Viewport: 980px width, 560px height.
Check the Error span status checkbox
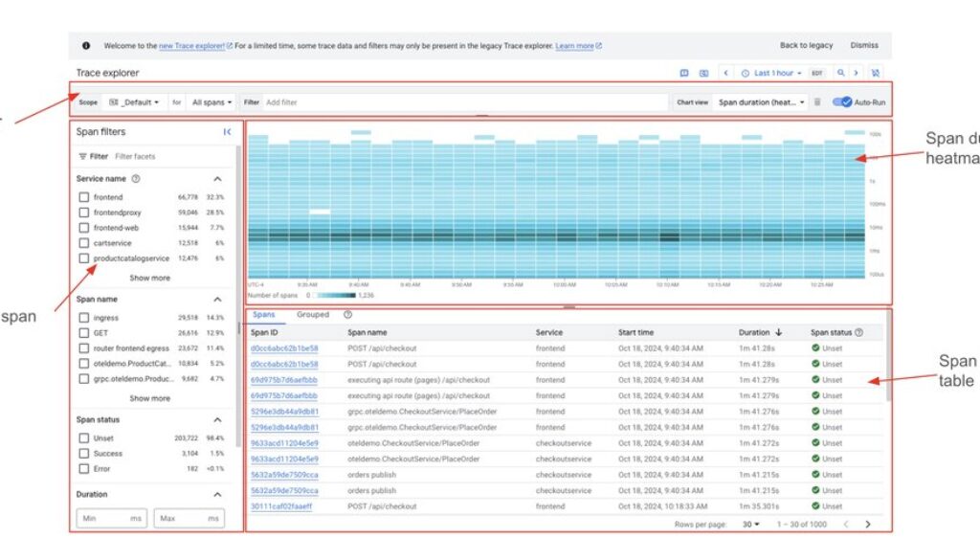point(84,469)
